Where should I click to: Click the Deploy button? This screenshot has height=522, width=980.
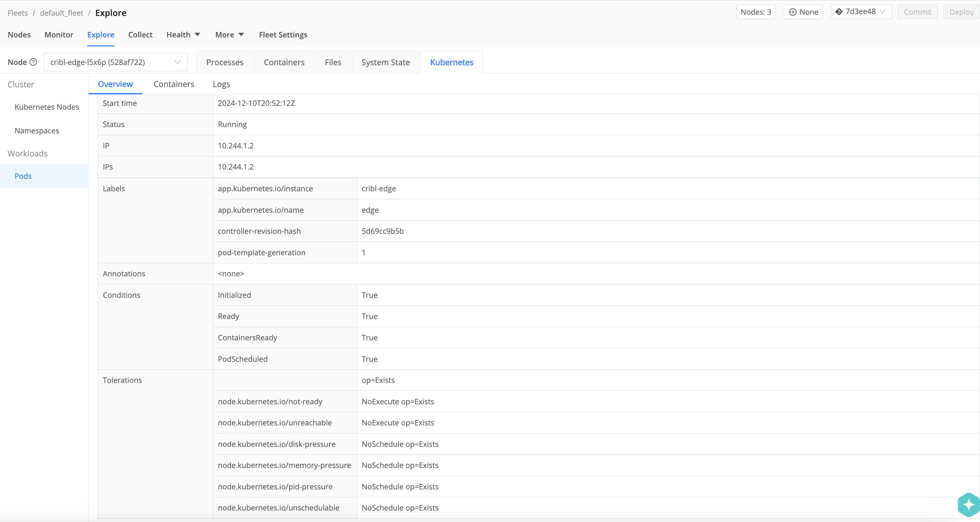click(x=961, y=12)
